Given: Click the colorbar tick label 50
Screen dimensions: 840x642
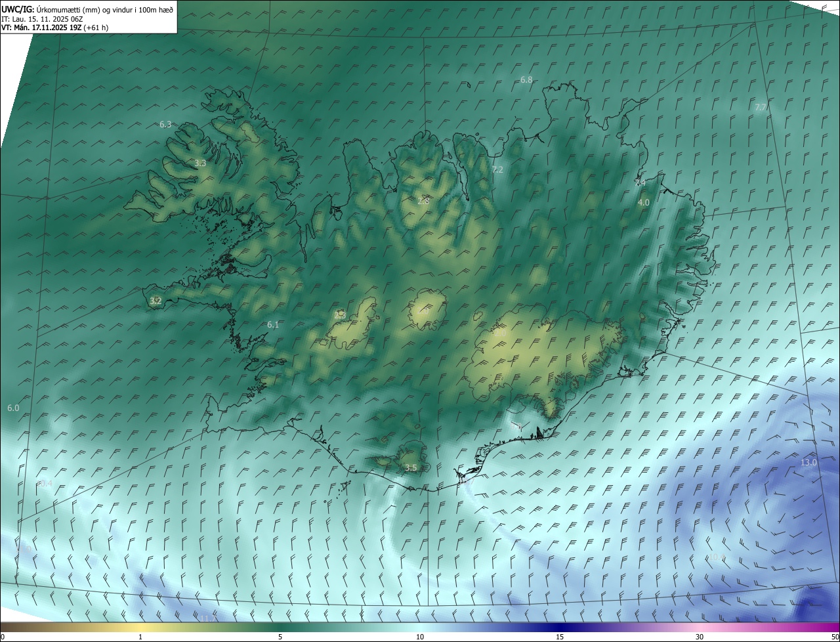Looking at the screenshot, I should [834, 637].
